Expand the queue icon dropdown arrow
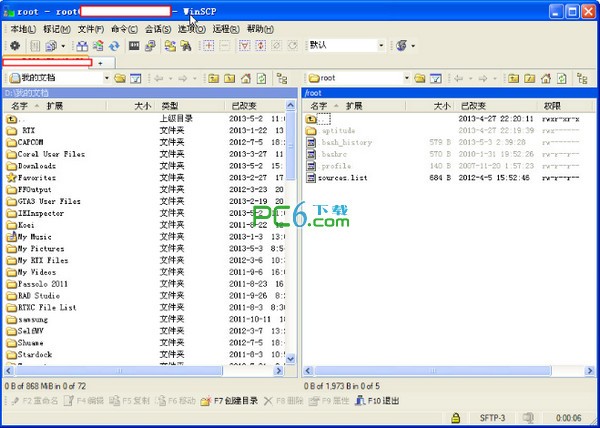Screen dimensions: 600x428 click(63, 46)
